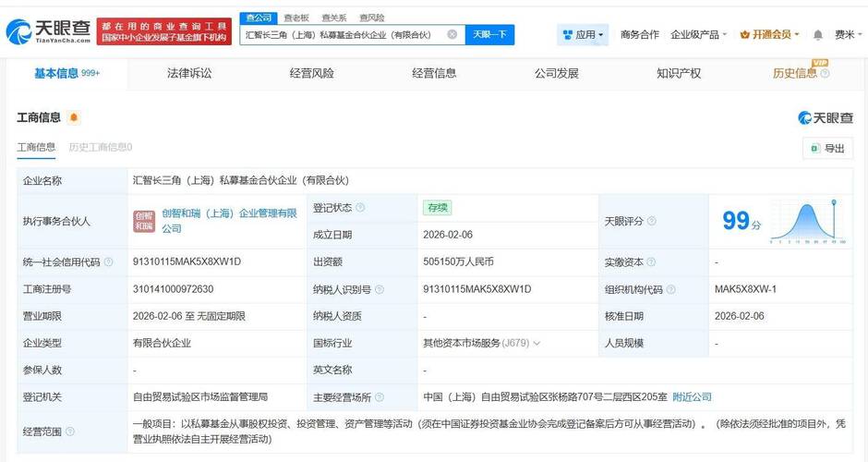
Task: Click help icon next to 主要经营场所
Action: 380,397
